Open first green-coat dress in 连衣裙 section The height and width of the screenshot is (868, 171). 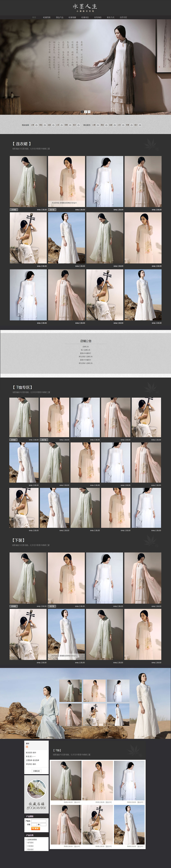point(28,181)
